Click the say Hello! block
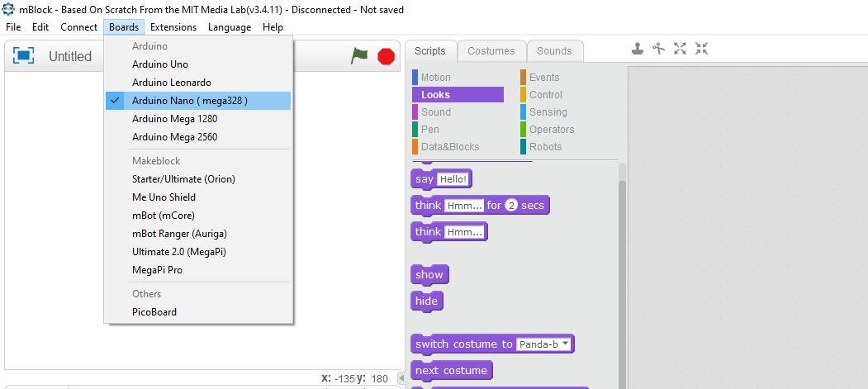This screenshot has width=868, height=389. [x=441, y=178]
